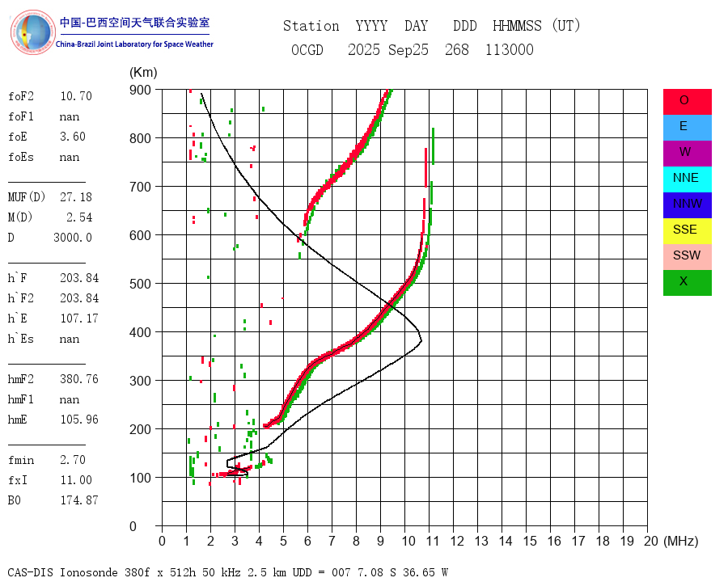
Task: Click the h`F2 label
Action: [21, 298]
